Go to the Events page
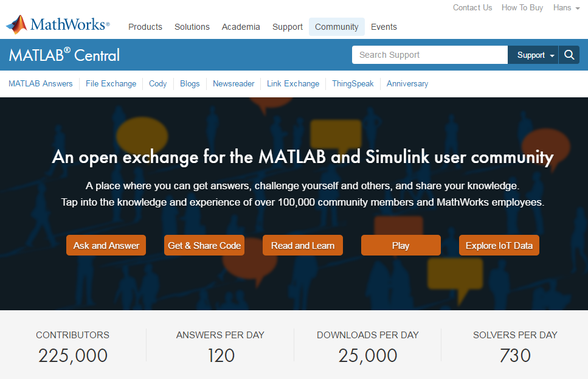The height and width of the screenshot is (379, 588). pyautogui.click(x=384, y=27)
